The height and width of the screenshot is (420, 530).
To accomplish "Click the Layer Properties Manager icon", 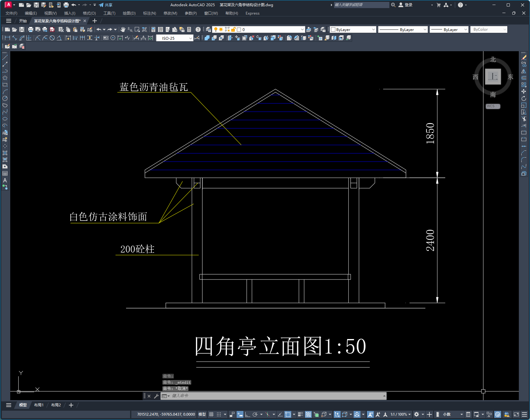I will tap(208, 29).
